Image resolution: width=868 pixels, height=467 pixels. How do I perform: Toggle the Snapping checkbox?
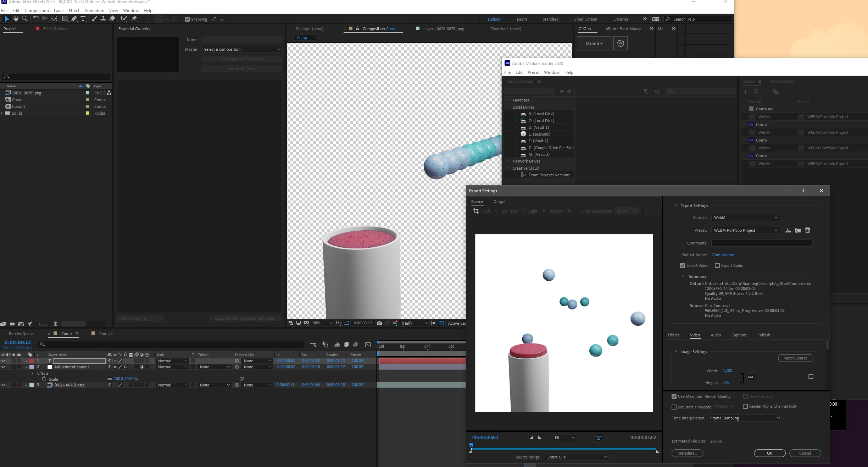(187, 19)
